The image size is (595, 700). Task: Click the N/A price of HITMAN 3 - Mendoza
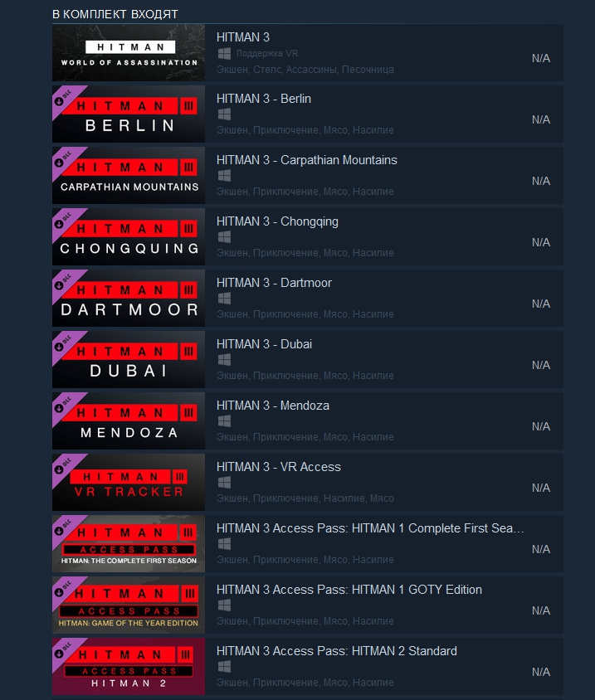click(x=541, y=426)
